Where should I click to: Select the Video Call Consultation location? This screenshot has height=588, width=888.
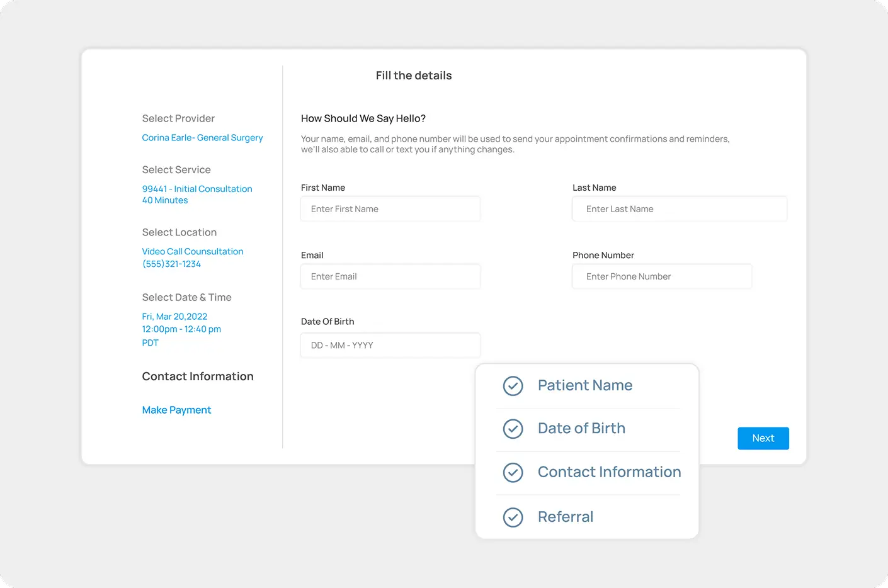click(192, 251)
